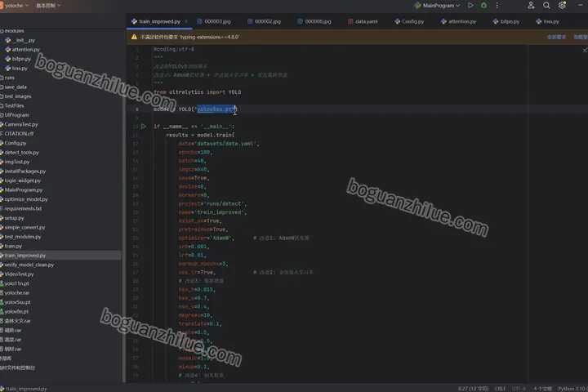Image resolution: width=588 pixels, height=392 pixels.
Task: Select CITATION.cff in the project tree
Action: [x=17, y=134]
